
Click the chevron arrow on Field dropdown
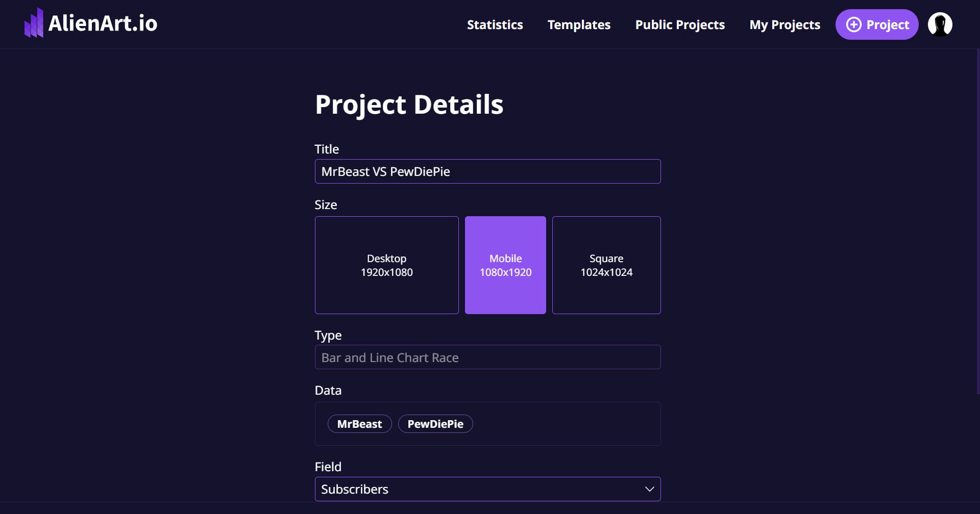pos(649,489)
